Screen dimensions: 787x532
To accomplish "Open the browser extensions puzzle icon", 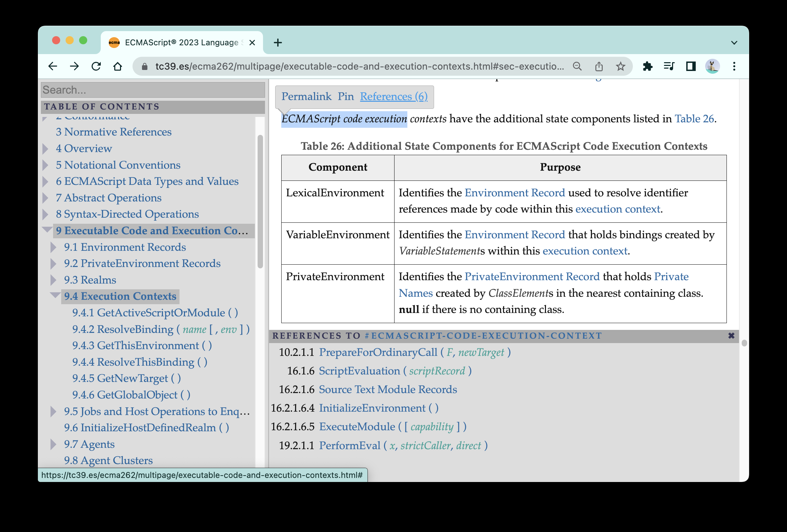I will 648,66.
